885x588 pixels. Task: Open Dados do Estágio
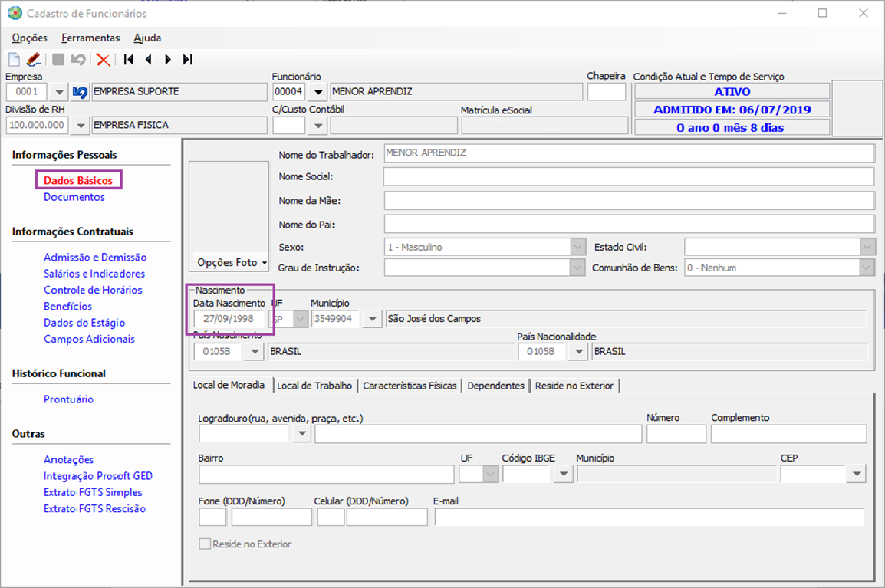[84, 323]
